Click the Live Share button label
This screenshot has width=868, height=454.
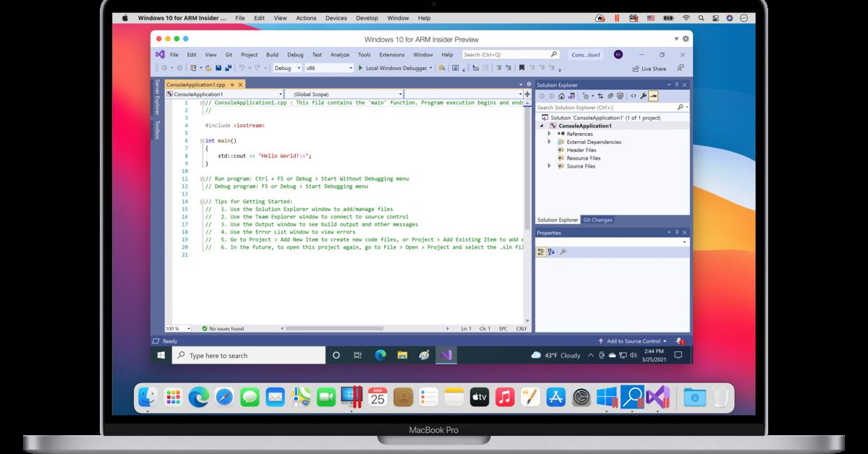(654, 69)
